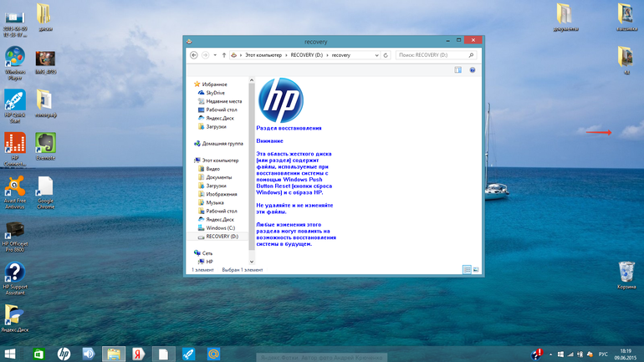This screenshot has height=362, width=644.
Task: Open HP Officejet Pro 8600 desktop icon
Action: 15,236
